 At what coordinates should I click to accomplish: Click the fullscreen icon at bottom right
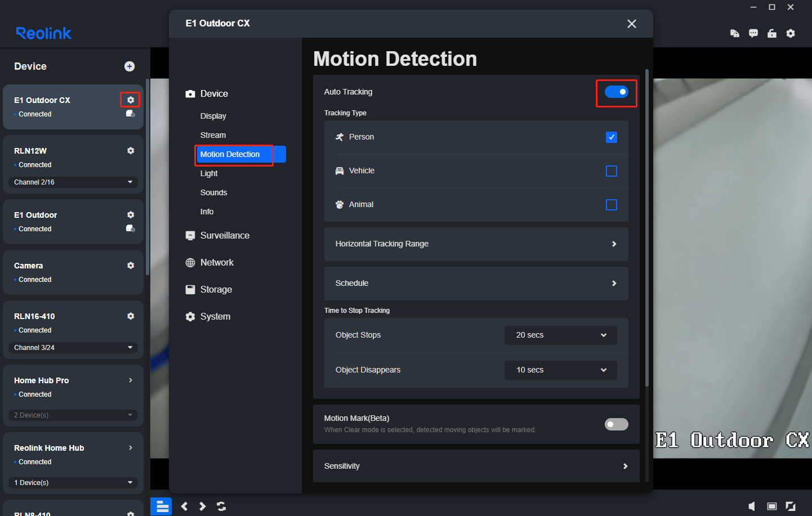(x=791, y=506)
